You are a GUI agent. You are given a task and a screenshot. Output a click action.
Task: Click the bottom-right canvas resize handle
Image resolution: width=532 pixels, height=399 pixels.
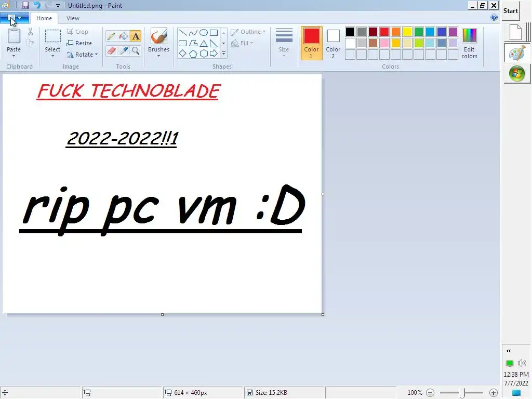[323, 314]
